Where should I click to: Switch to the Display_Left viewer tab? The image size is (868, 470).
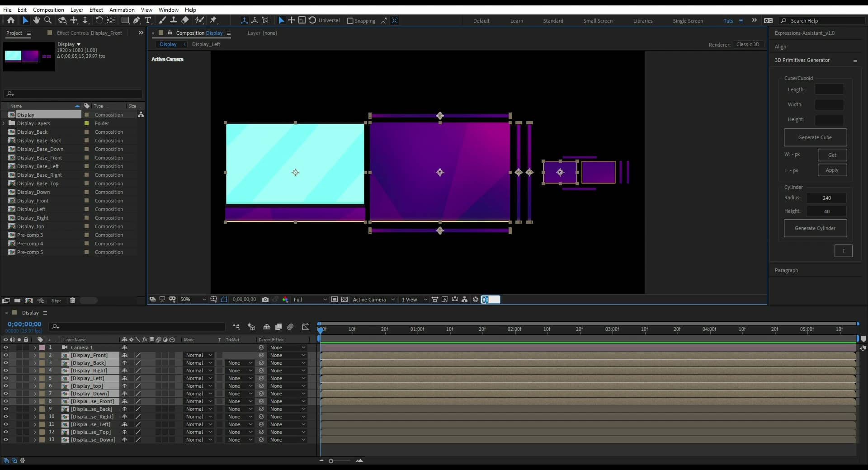(206, 44)
